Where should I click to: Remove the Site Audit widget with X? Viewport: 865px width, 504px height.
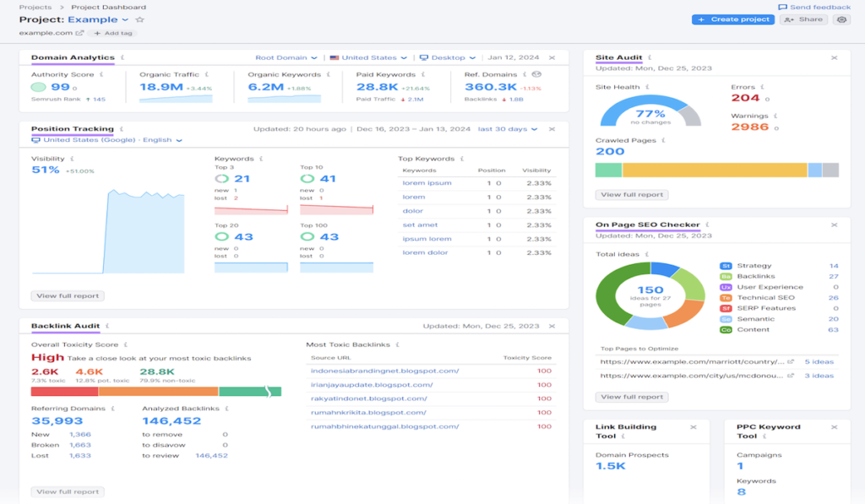pos(834,58)
